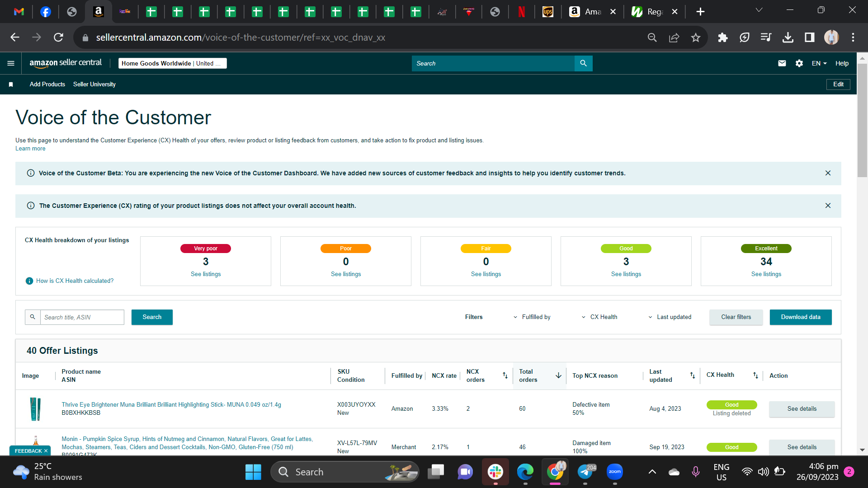Click the share page icon in address bar
This screenshot has height=488, width=868.
pyautogui.click(x=674, y=38)
